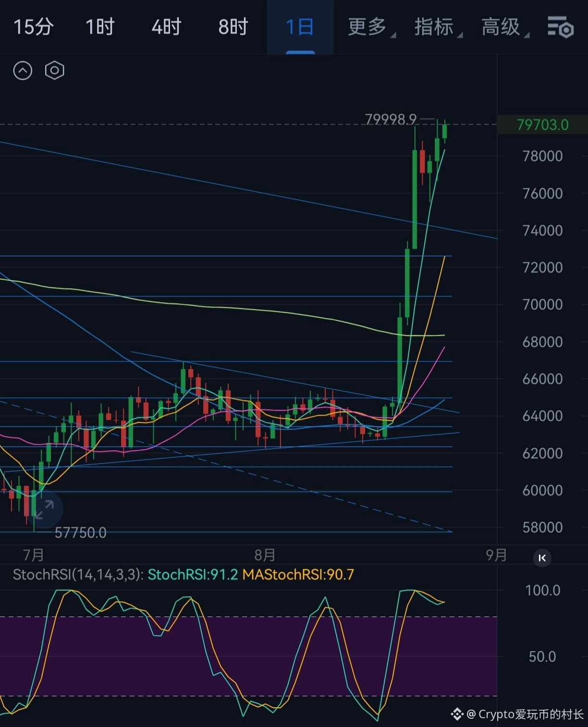
Task: Click the StochRSI(14,14,3,3) indicator label
Action: (78, 574)
